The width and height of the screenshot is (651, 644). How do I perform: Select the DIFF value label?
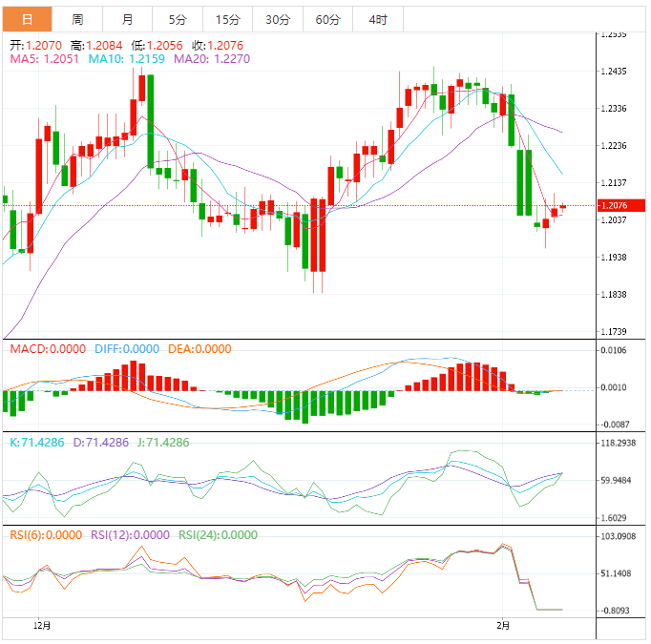pos(127,349)
